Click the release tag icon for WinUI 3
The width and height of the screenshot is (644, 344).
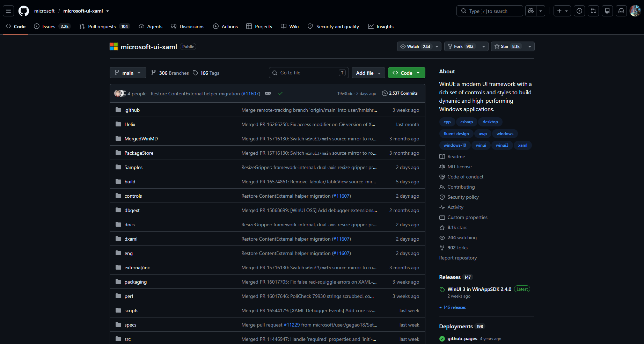pyautogui.click(x=442, y=290)
